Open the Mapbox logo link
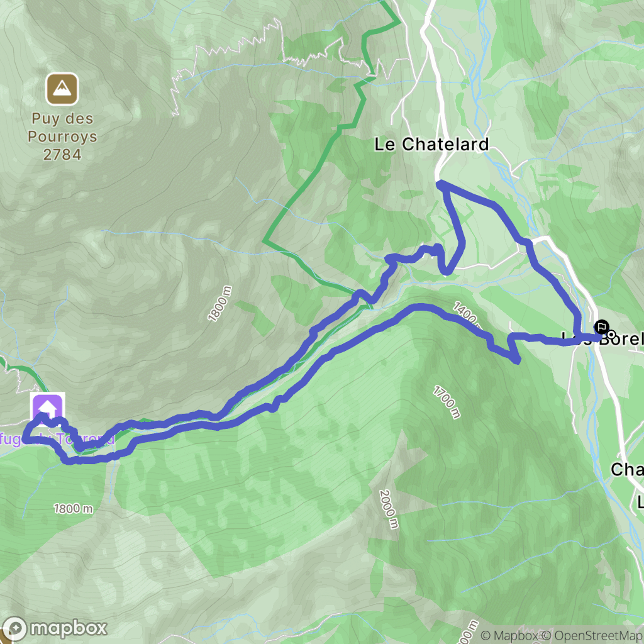 pos(54,628)
